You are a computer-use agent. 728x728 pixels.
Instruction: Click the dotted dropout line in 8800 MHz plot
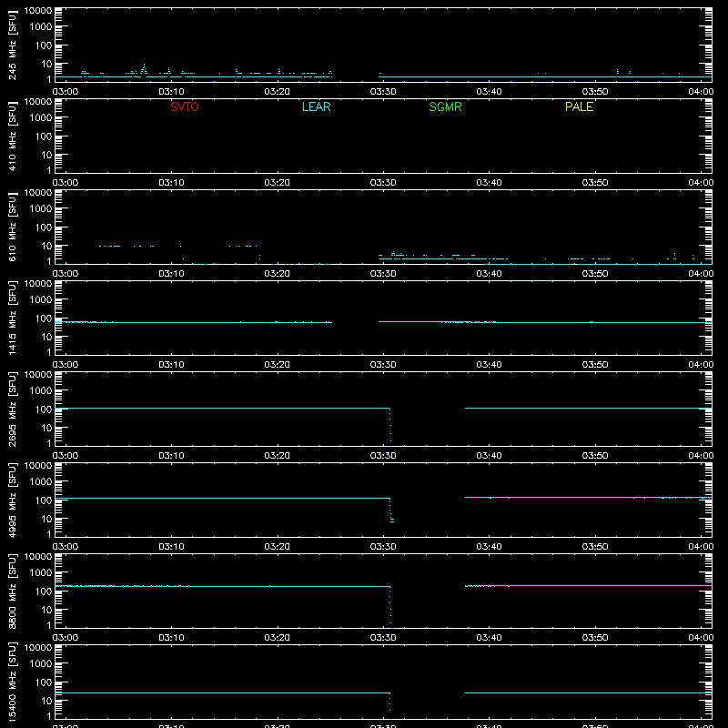[x=390, y=607]
